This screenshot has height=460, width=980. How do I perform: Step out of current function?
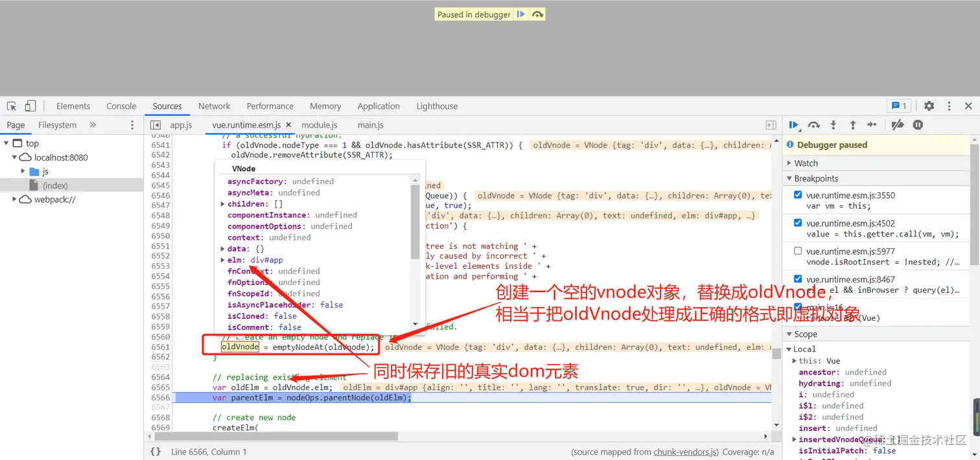853,125
